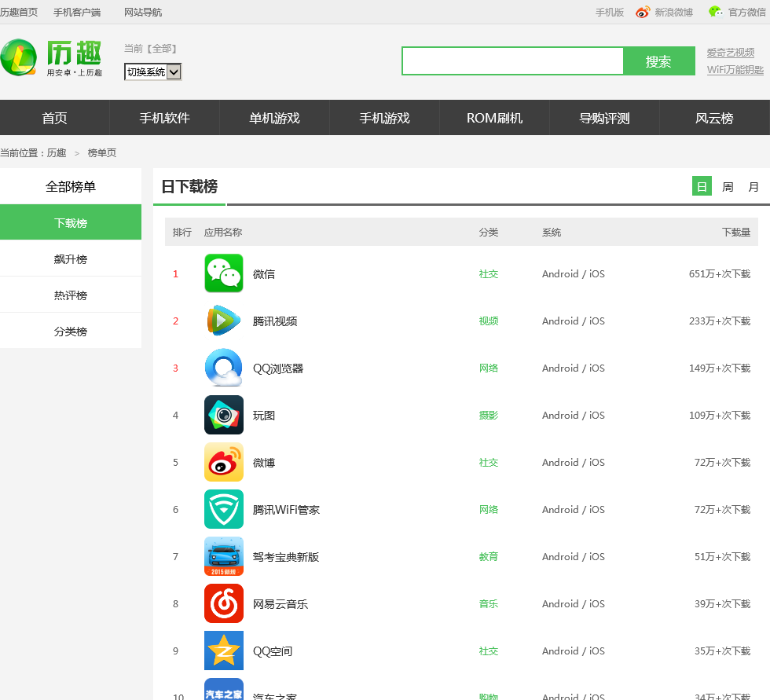Open the 风云榜 nav menu
This screenshot has width=770, height=700.
pos(714,118)
